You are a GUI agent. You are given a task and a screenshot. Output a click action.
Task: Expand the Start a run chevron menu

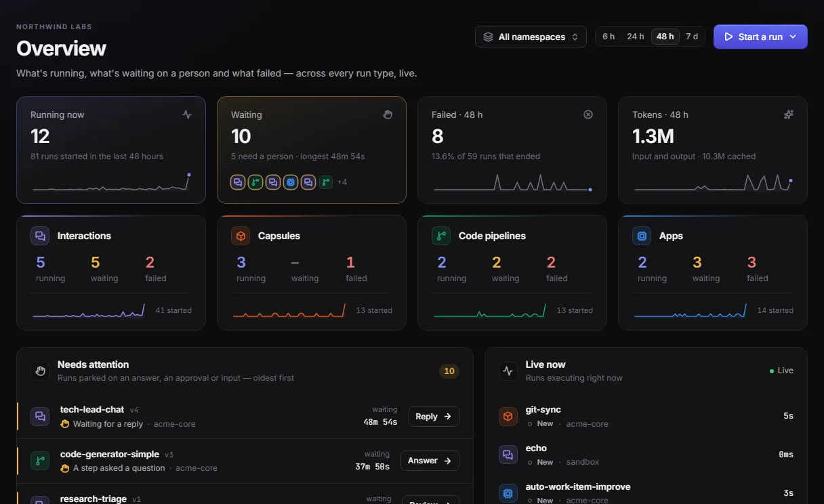792,37
